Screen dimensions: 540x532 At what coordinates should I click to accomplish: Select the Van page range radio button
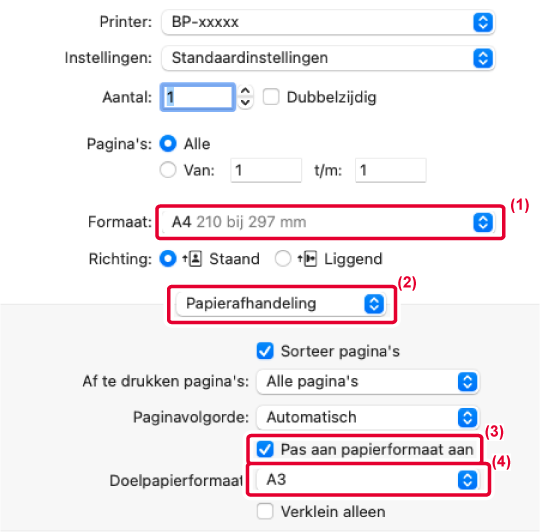(x=168, y=170)
